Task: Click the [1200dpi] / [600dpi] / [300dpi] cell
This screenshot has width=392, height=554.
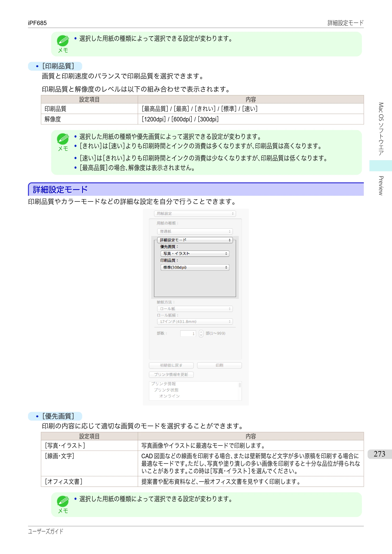Action: click(251, 119)
